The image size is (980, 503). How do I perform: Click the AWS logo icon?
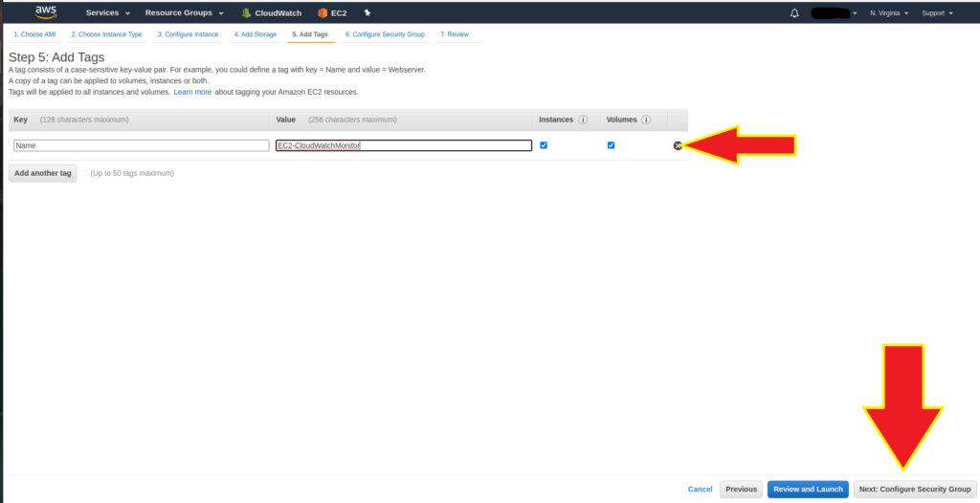[46, 12]
